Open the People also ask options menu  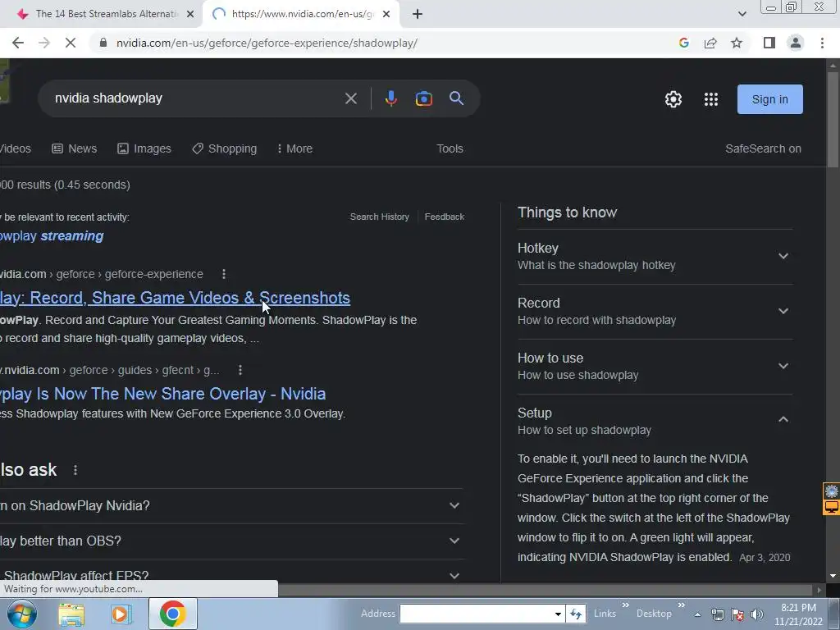(x=75, y=470)
